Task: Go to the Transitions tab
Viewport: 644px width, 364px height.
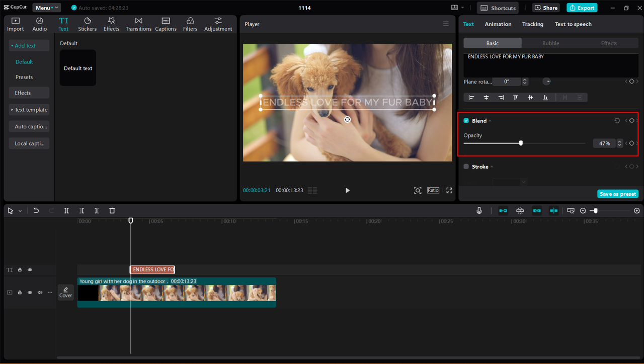Action: (138, 24)
